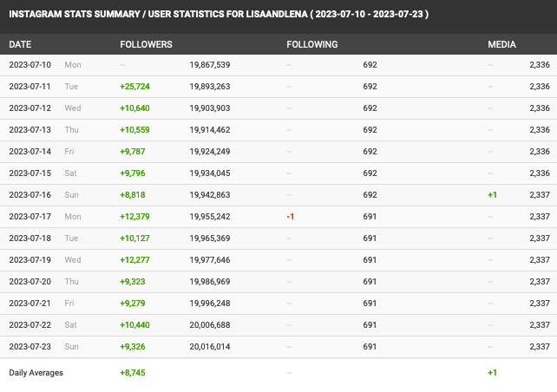
Task: Click follower total 19,977,646
Action: pyautogui.click(x=210, y=260)
